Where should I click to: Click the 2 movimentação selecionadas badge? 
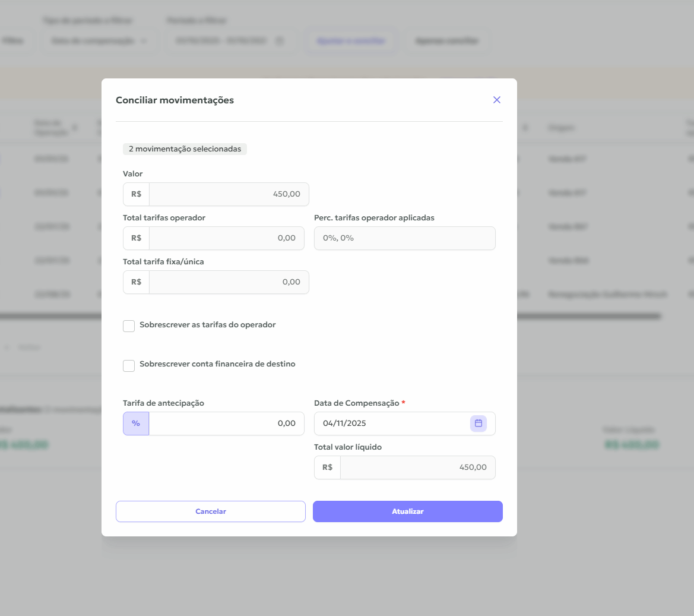coord(185,149)
